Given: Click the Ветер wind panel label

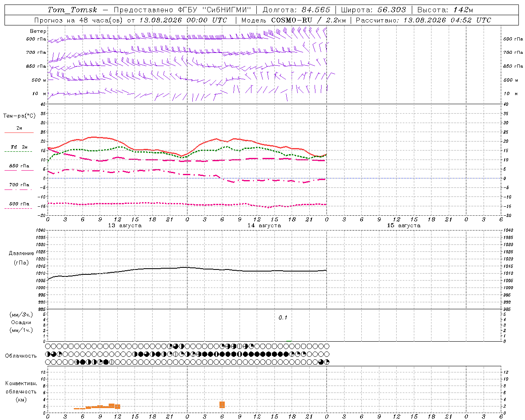Looking at the screenshot, I should [x=38, y=31].
